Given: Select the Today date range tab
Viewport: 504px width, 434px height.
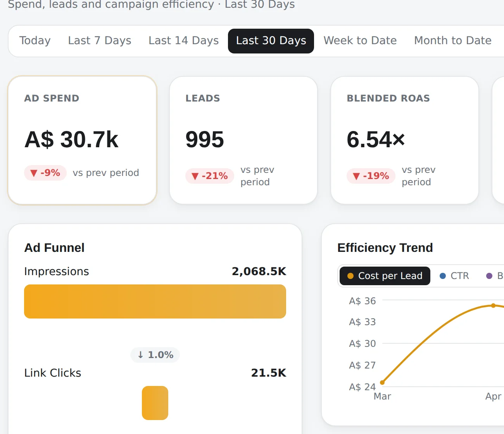Looking at the screenshot, I should click(35, 41).
